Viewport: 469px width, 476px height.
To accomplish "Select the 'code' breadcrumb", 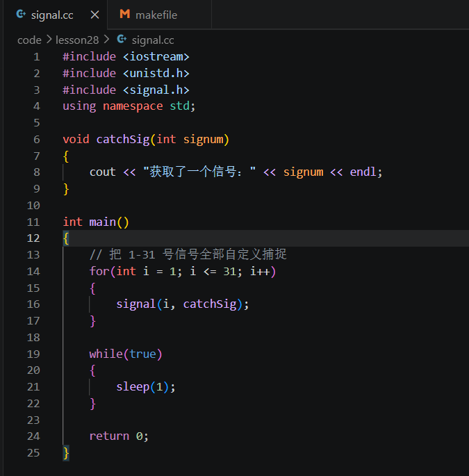I will [29, 40].
